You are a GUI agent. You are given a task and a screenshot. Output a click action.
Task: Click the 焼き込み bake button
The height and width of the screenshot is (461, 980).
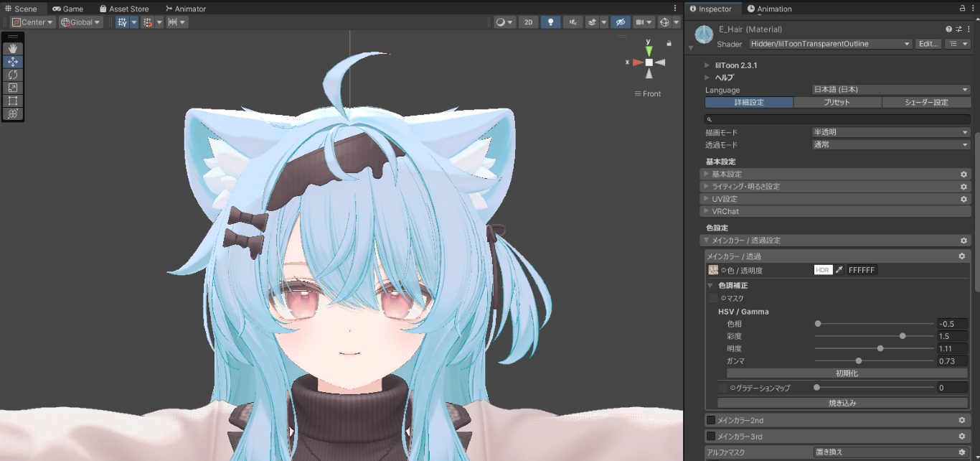point(842,403)
